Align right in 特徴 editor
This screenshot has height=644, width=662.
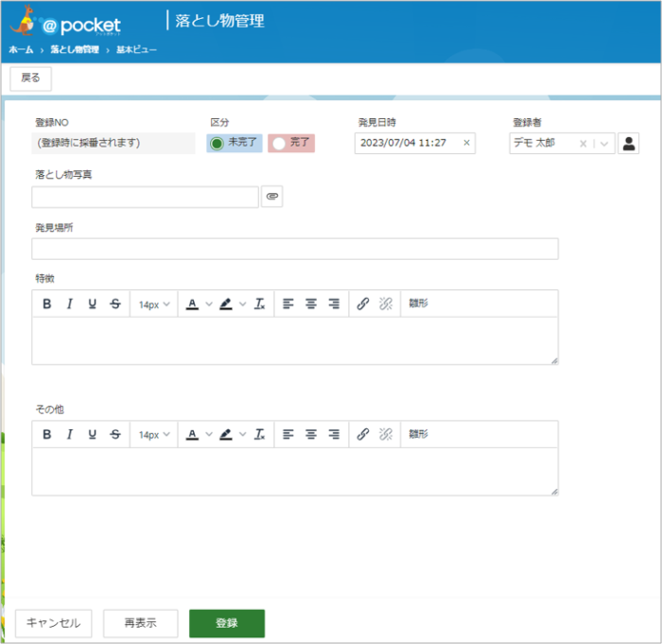[x=334, y=304]
